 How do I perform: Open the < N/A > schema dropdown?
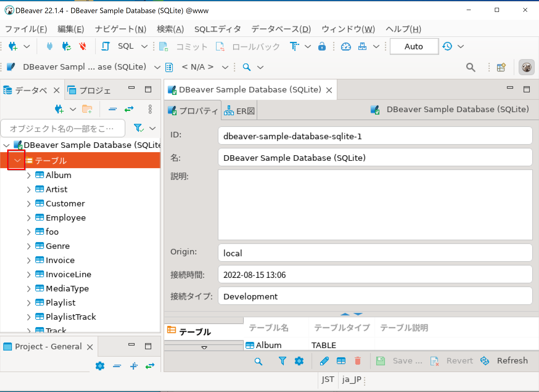tap(225, 67)
